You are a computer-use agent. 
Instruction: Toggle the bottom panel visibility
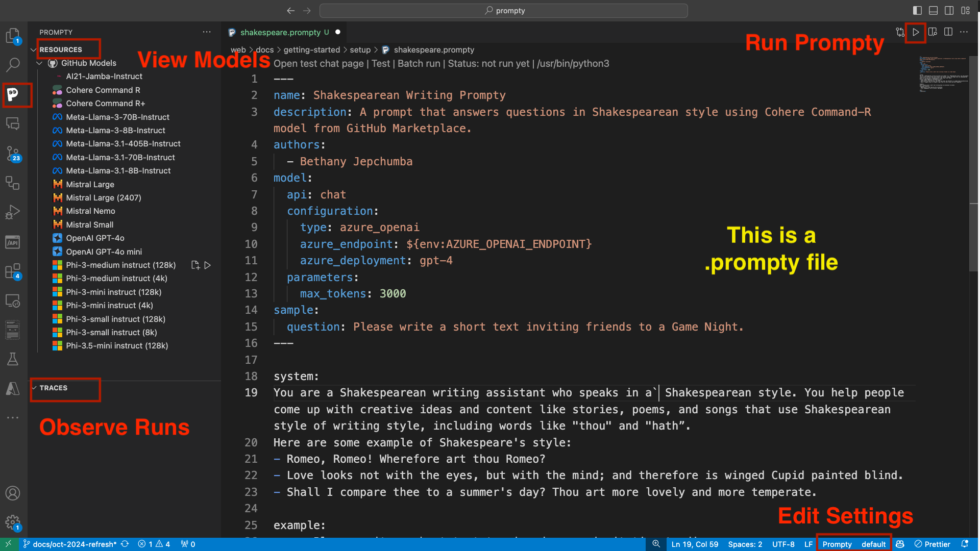pyautogui.click(x=933, y=10)
